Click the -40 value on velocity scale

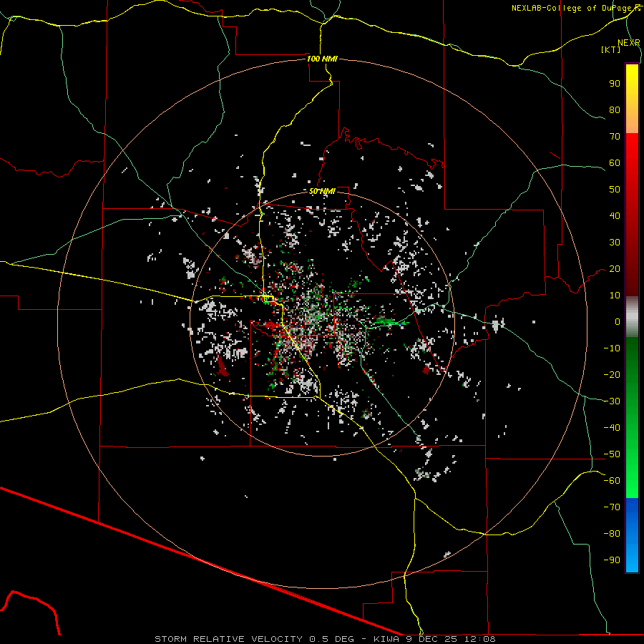tap(612, 428)
